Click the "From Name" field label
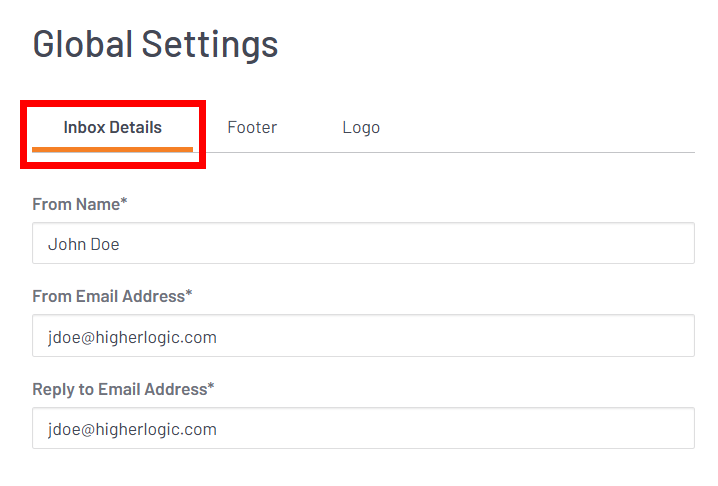Image resolution: width=718 pixels, height=486 pixels. click(x=76, y=205)
